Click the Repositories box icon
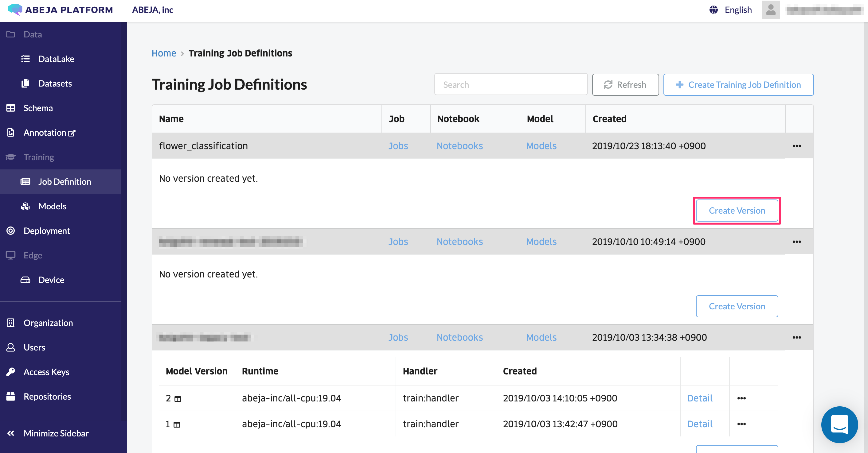The image size is (868, 453). coord(11,396)
